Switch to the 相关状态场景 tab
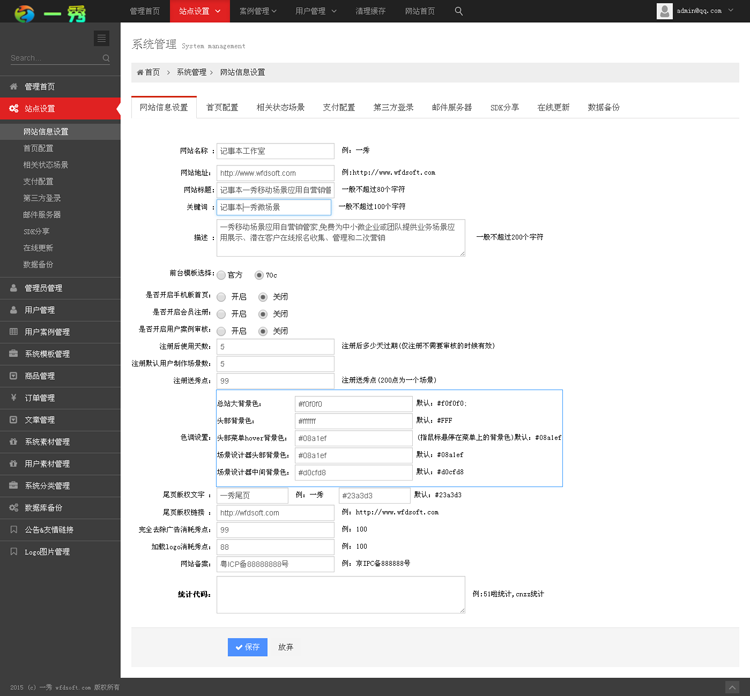 tap(280, 107)
